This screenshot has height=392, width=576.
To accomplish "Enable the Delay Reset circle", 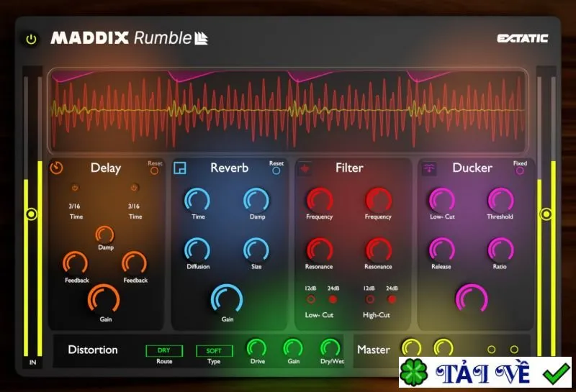I will click(155, 170).
